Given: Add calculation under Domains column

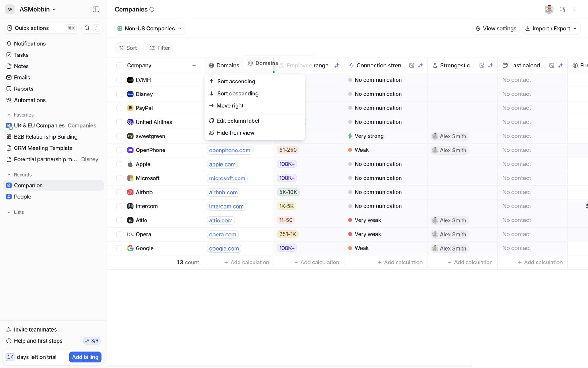Looking at the screenshot, I should (x=247, y=262).
